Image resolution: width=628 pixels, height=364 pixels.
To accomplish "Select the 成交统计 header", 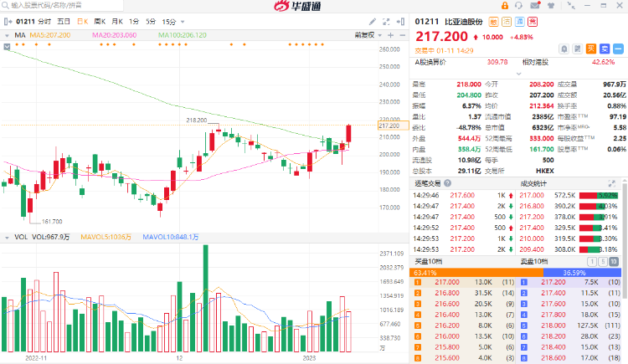I will click(533, 183).
